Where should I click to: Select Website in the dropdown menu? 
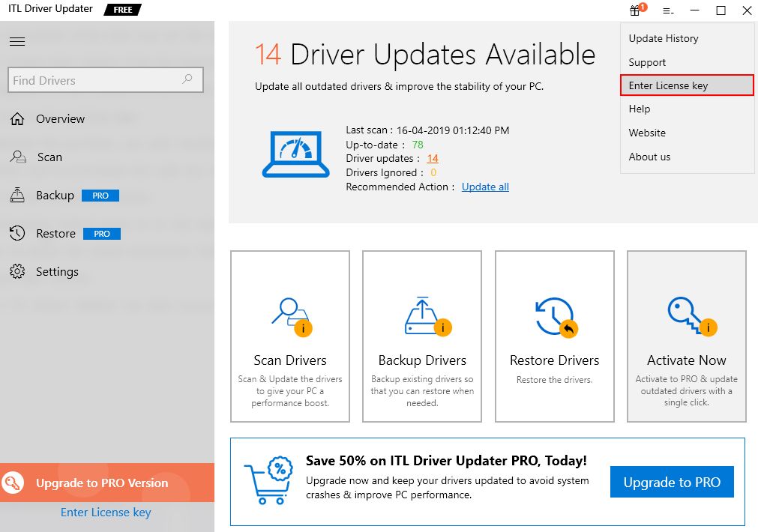point(687,133)
